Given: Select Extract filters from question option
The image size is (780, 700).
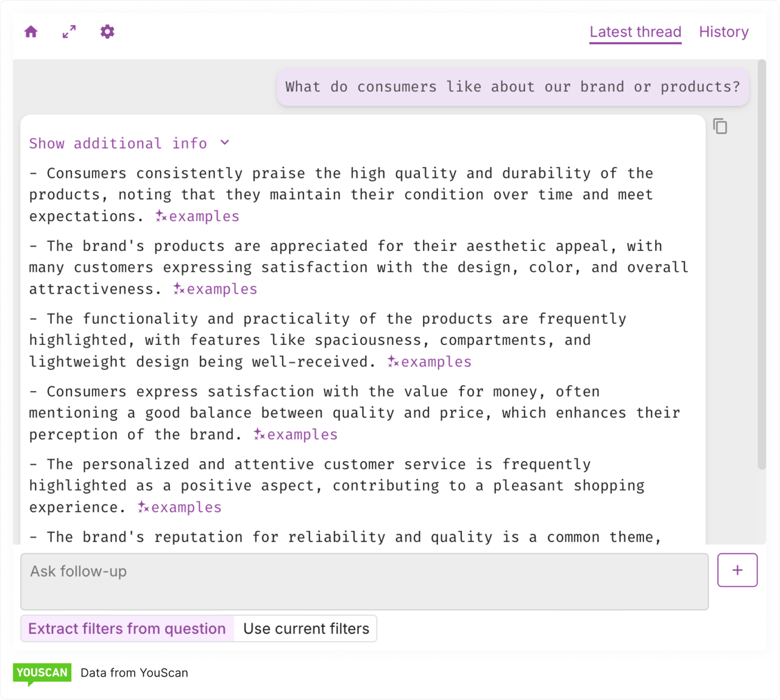Looking at the screenshot, I should (127, 629).
